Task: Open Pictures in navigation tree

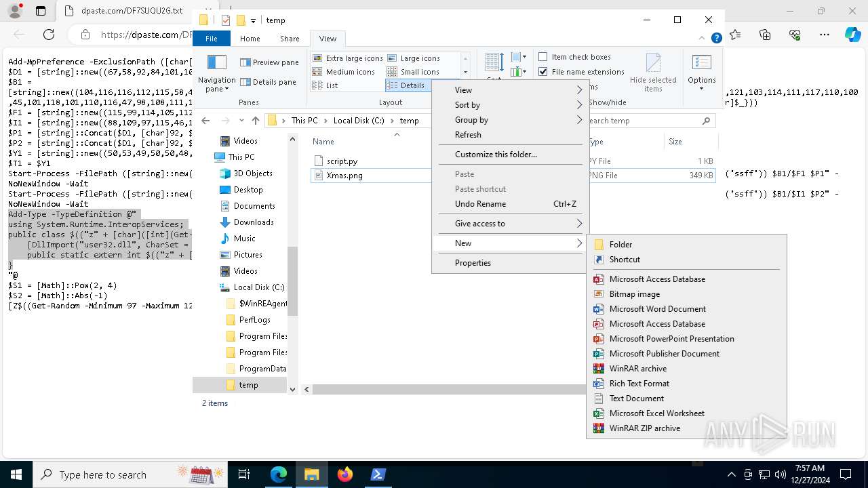Action: point(248,255)
